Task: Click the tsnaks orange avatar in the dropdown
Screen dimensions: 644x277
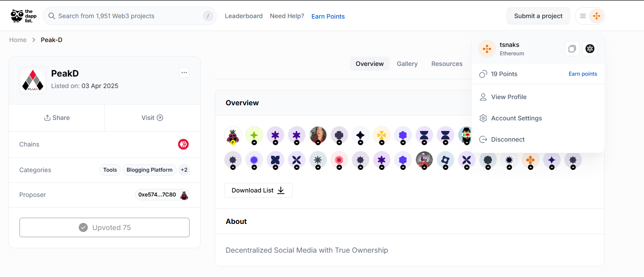Action: pyautogui.click(x=487, y=49)
